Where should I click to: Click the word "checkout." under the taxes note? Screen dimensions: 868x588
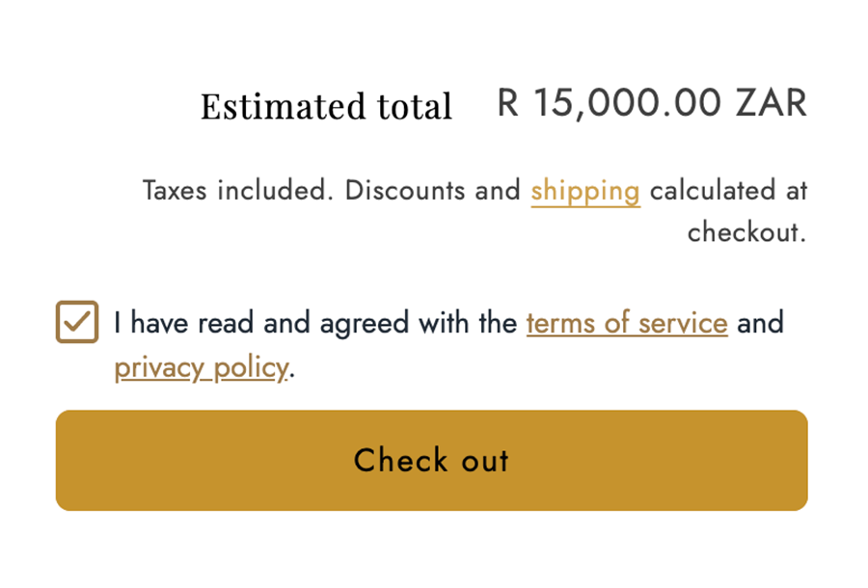[746, 233]
